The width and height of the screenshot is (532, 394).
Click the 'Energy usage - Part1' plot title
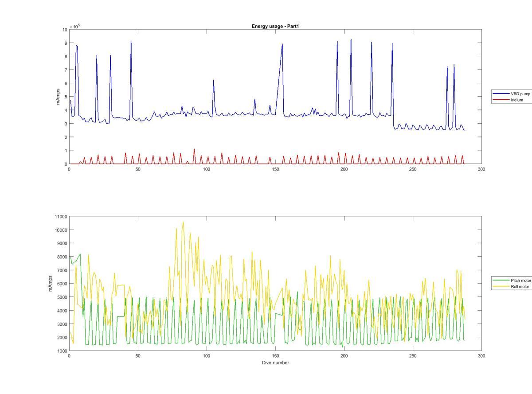click(x=275, y=26)
